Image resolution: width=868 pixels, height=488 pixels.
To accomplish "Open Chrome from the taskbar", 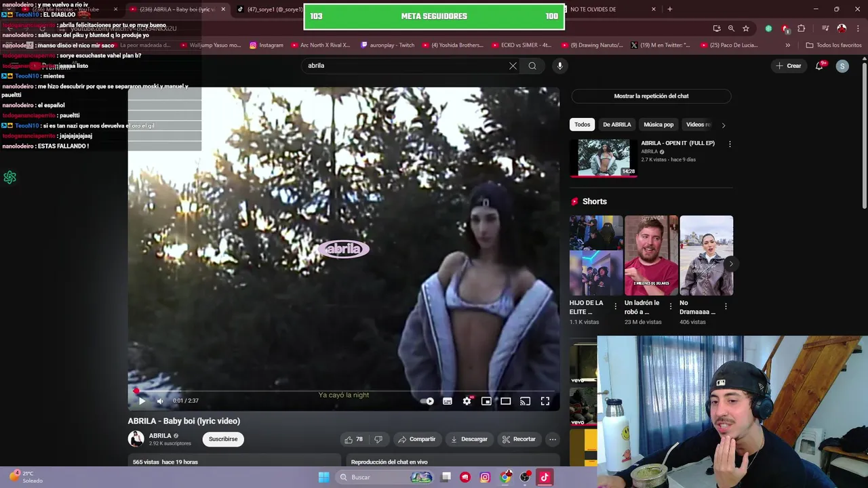I will point(505,477).
